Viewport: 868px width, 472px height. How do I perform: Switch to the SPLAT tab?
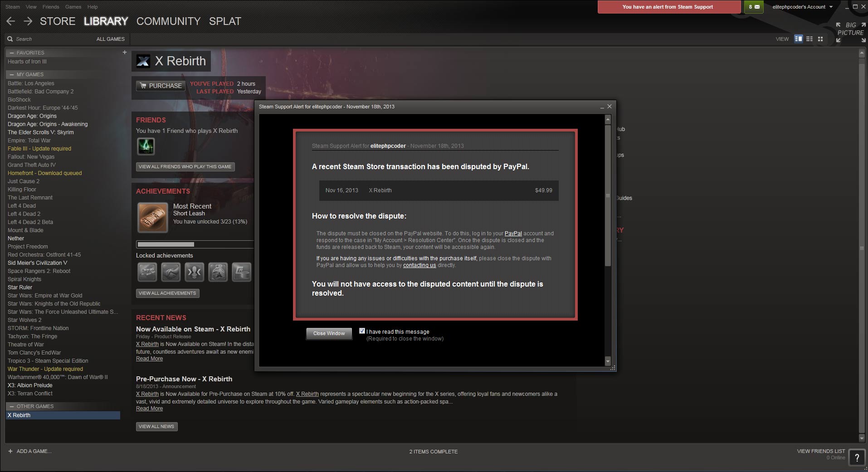pyautogui.click(x=225, y=21)
